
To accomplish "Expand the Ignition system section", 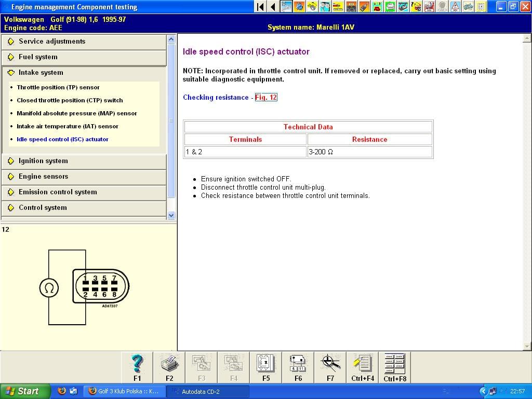I will click(x=43, y=161).
